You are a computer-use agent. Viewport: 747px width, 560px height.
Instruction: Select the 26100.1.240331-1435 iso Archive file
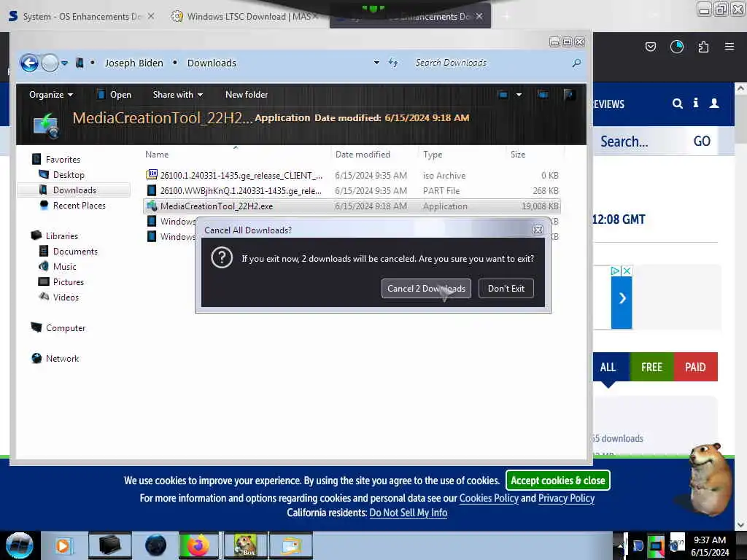(352, 175)
